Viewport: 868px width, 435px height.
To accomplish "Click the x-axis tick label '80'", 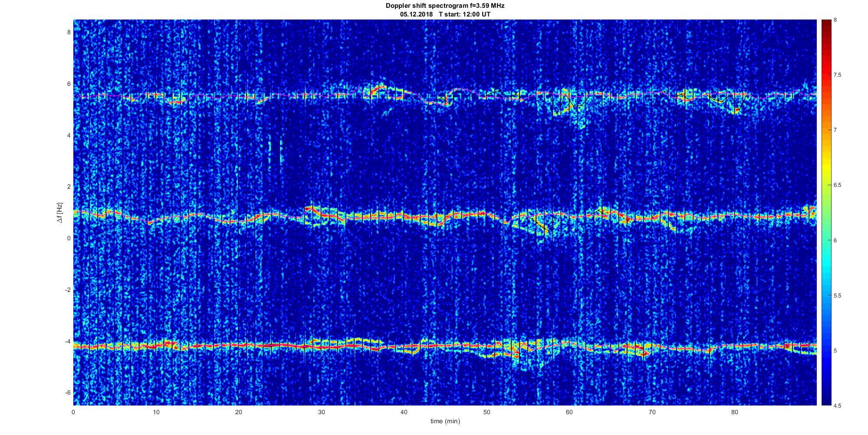I will click(734, 412).
